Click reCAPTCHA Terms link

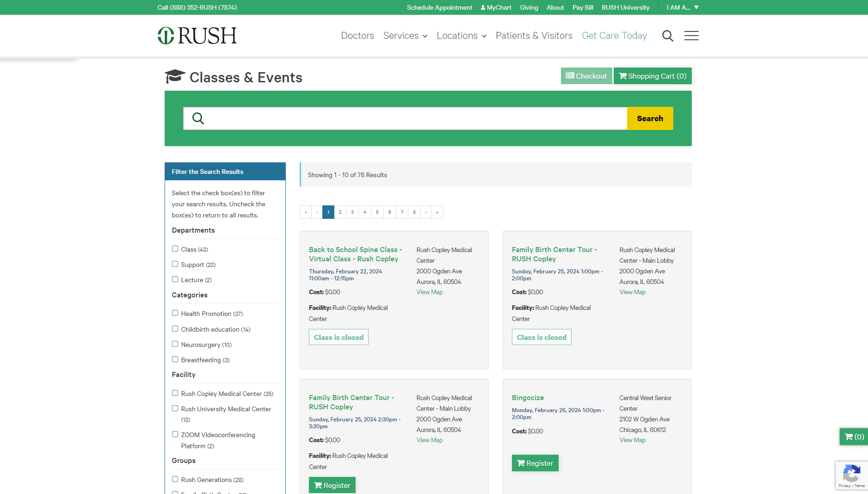point(860,486)
